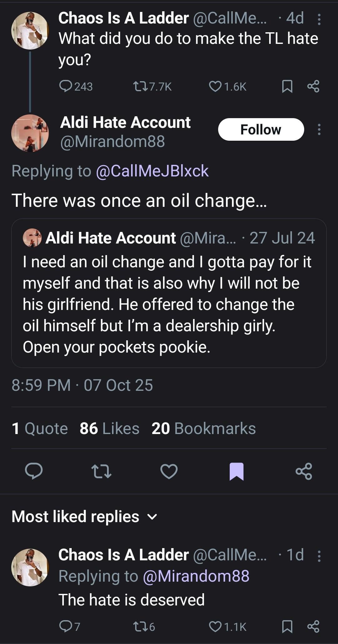View the 86 Likes list
338x644 pixels.
109,428
